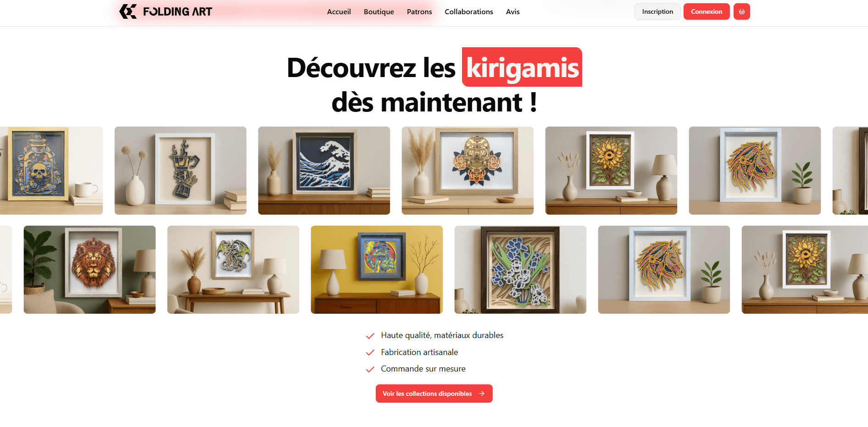Open the Patrons menu item
Viewport: 868px width, 427px height.
click(x=419, y=12)
